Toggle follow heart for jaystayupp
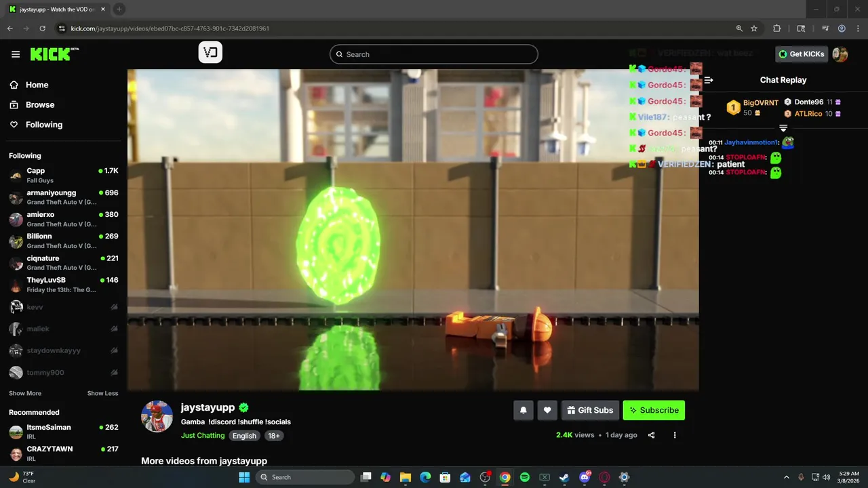 tap(547, 410)
